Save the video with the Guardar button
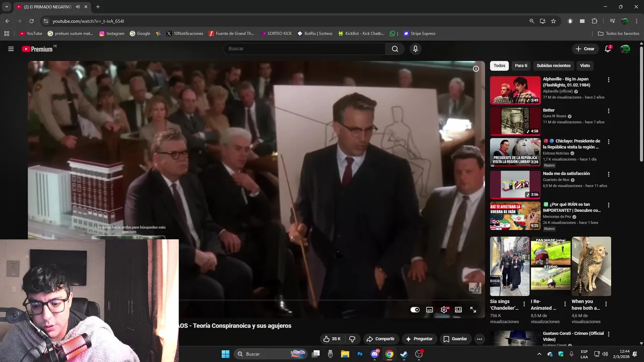Viewport: 644px width, 362px height. pyautogui.click(x=455, y=339)
